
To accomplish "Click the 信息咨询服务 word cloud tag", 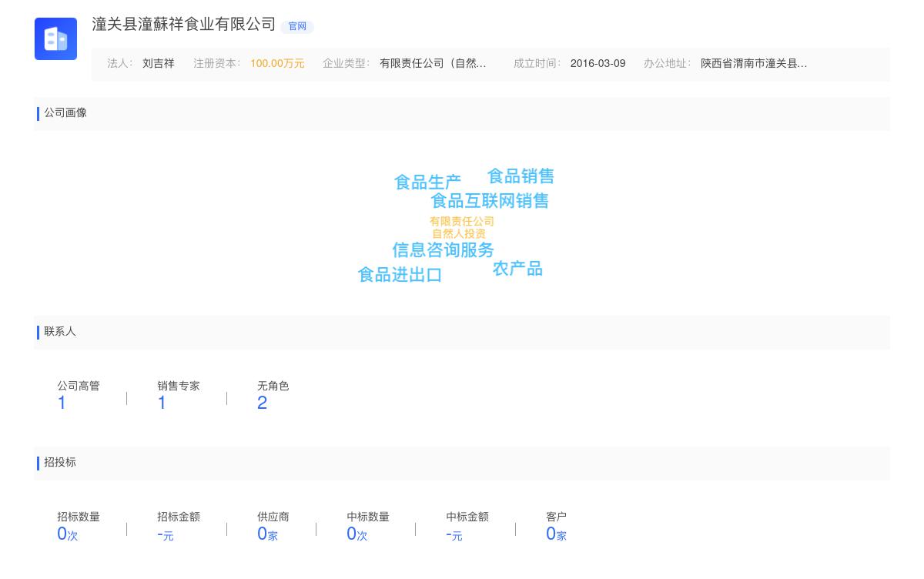I will point(443,250).
